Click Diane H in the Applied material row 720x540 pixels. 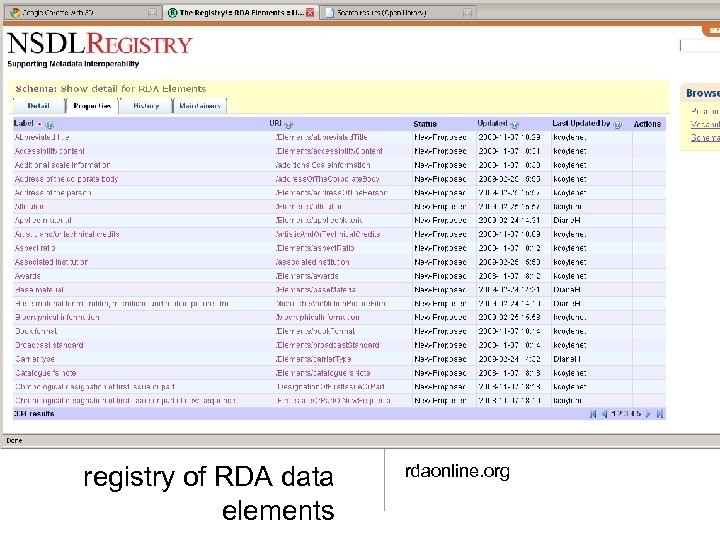pyautogui.click(x=567, y=220)
